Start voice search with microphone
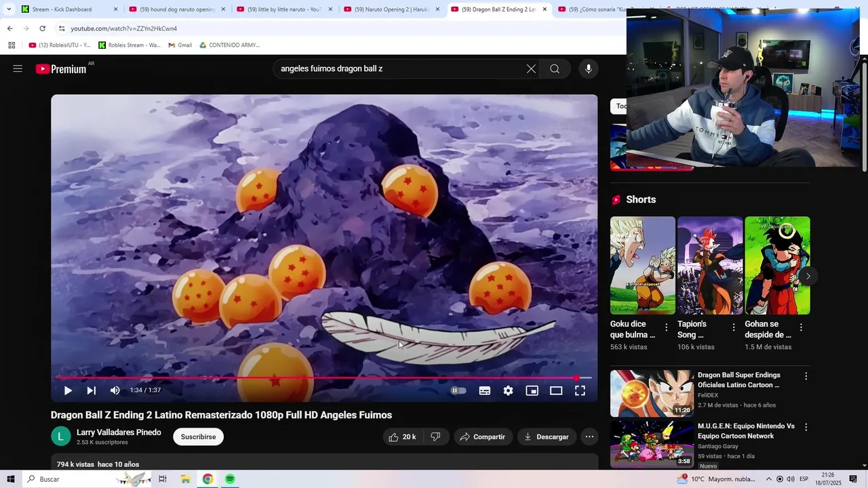 tap(589, 68)
